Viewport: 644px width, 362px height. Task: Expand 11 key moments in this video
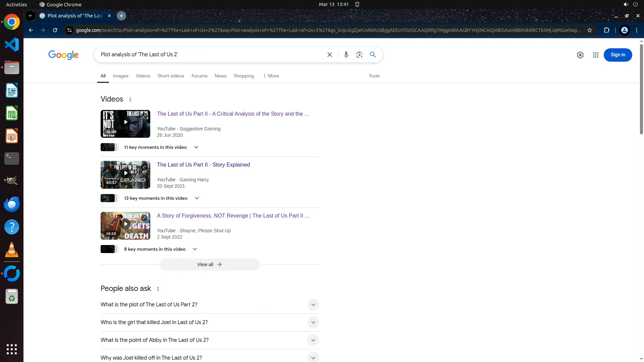(x=196, y=147)
